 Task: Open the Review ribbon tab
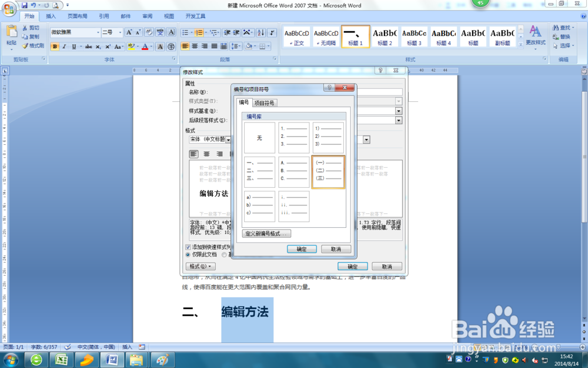point(148,16)
